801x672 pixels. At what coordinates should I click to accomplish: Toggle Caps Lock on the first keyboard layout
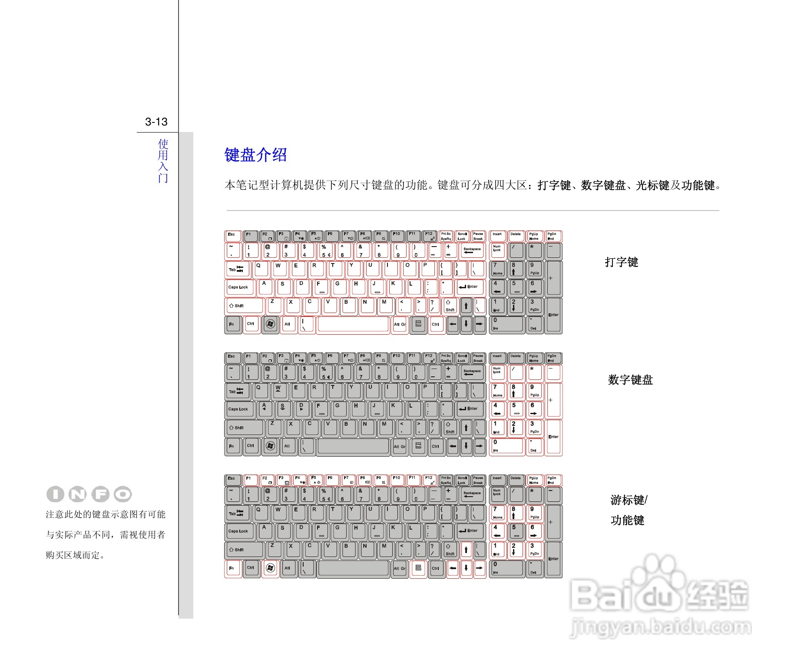[x=239, y=287]
